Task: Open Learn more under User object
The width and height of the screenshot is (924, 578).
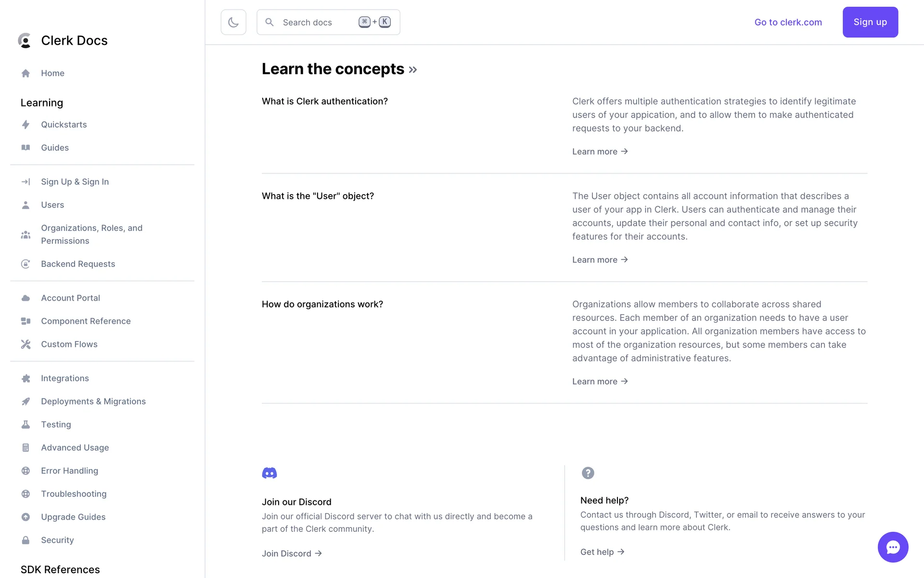Action: 600,260
